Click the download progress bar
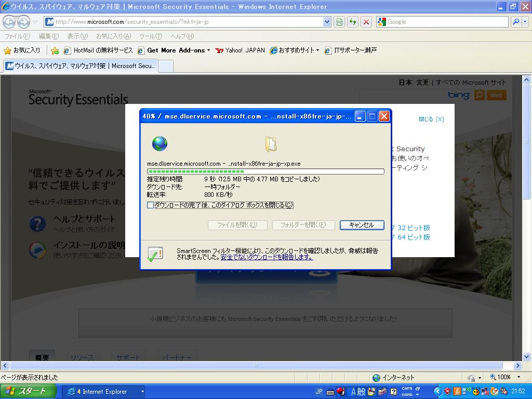This screenshot has height=399, width=532. pyautogui.click(x=265, y=171)
